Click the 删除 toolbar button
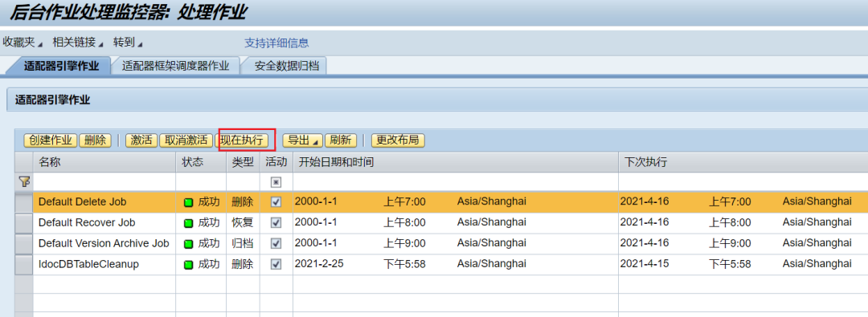Image resolution: width=868 pixels, height=317 pixels. [x=95, y=140]
